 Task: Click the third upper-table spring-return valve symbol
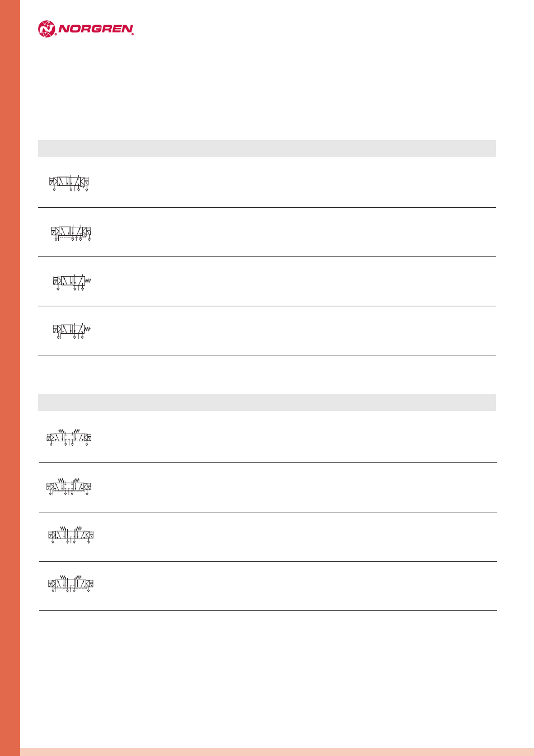click(72, 282)
